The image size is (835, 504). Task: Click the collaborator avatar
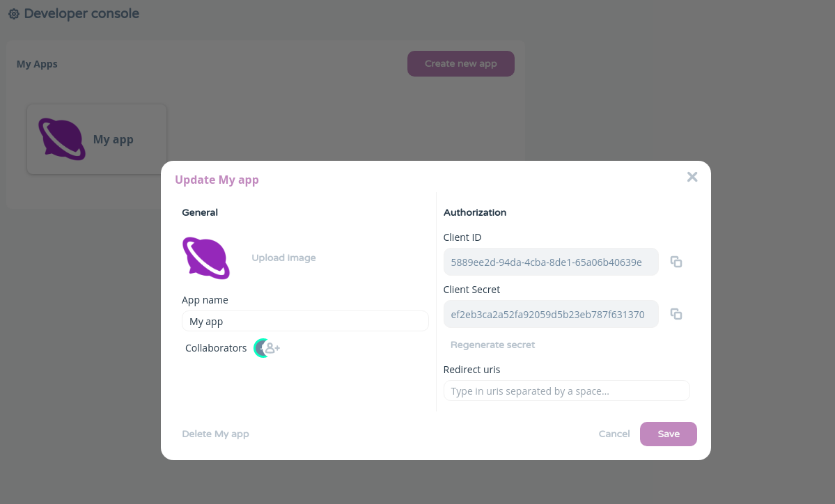260,348
